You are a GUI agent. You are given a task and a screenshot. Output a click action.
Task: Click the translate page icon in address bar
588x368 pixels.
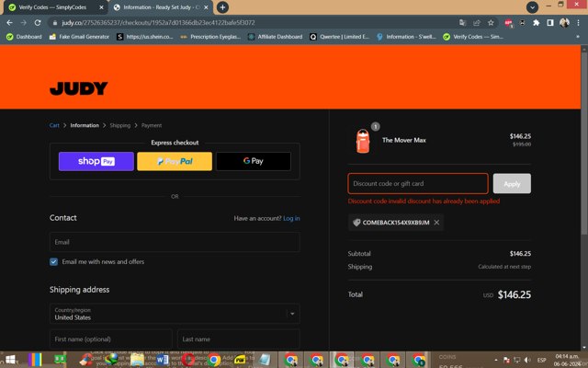tap(462, 23)
